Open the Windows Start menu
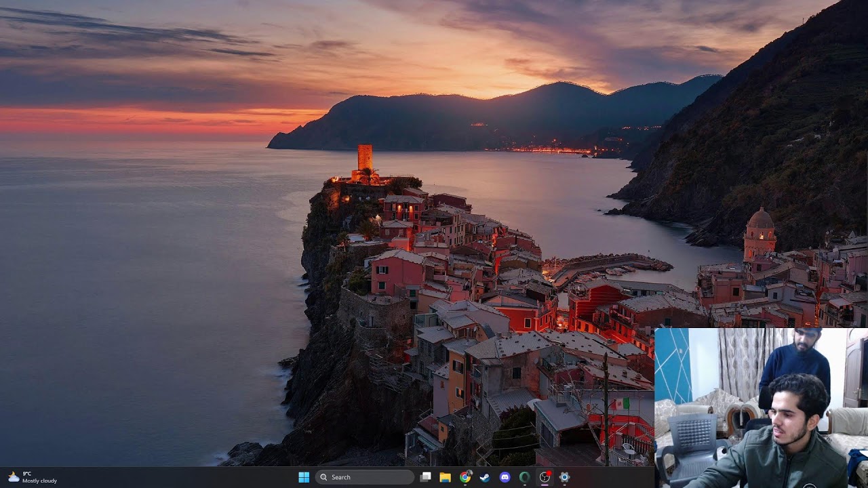The width and height of the screenshot is (868, 488). 304,477
